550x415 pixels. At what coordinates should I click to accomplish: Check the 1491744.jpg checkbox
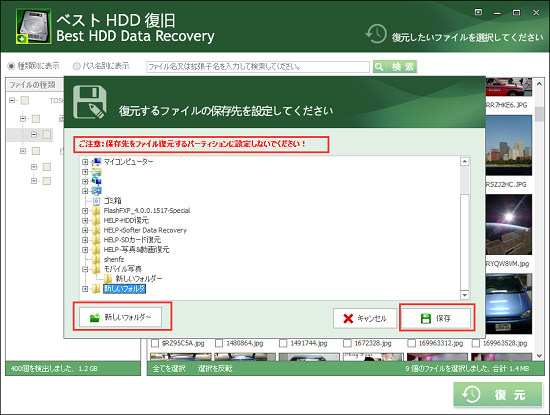click(283, 343)
